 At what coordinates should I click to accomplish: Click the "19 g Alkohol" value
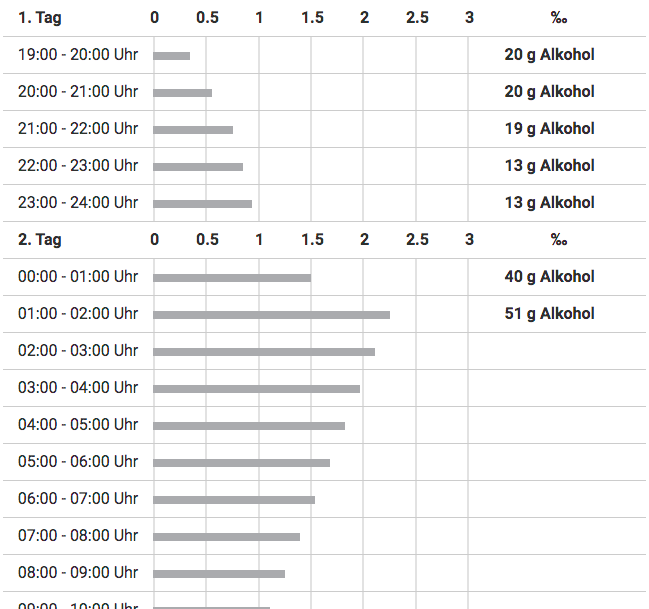pyautogui.click(x=549, y=128)
